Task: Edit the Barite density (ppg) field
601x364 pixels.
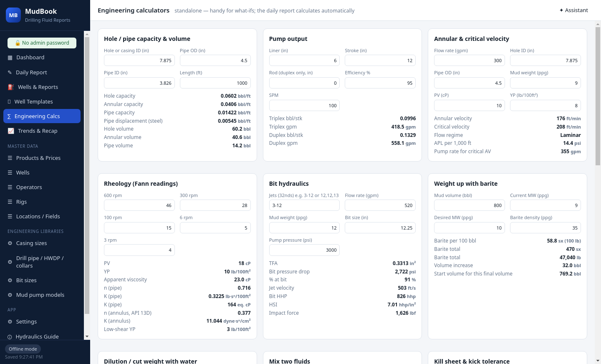Action: [x=545, y=227]
